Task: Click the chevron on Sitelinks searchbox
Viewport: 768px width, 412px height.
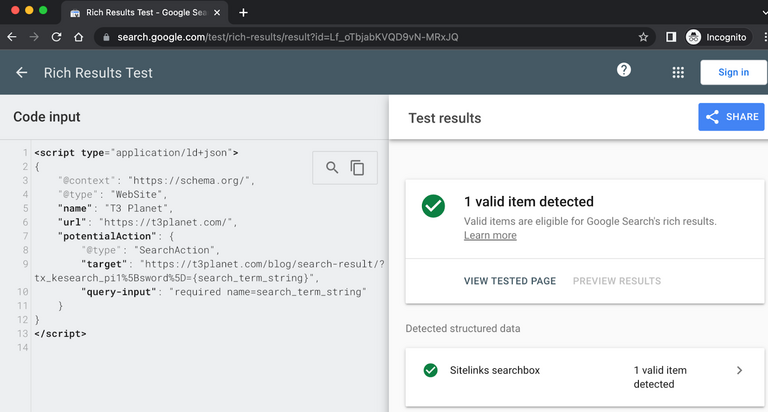Action: coord(739,371)
